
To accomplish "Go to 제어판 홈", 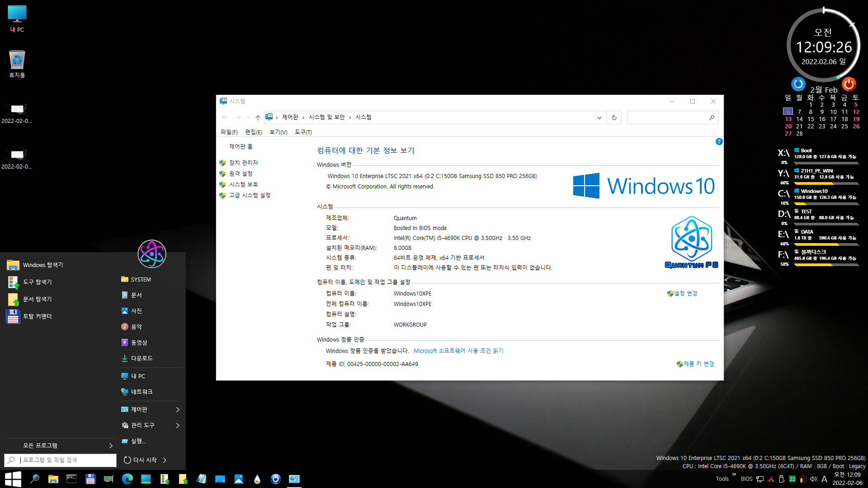I will coord(241,147).
